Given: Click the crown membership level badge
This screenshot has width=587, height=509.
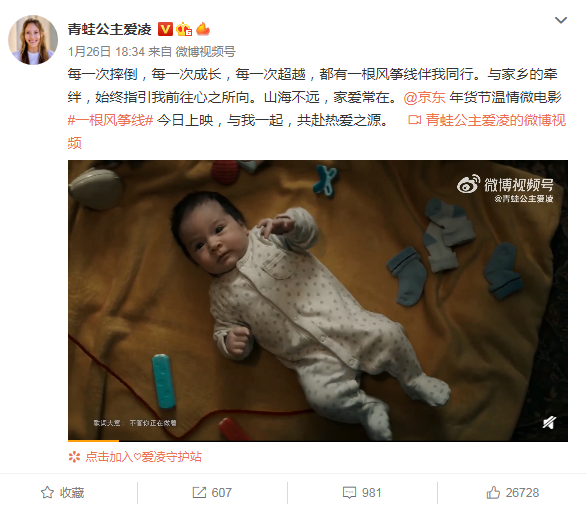Looking at the screenshot, I should click(184, 29).
